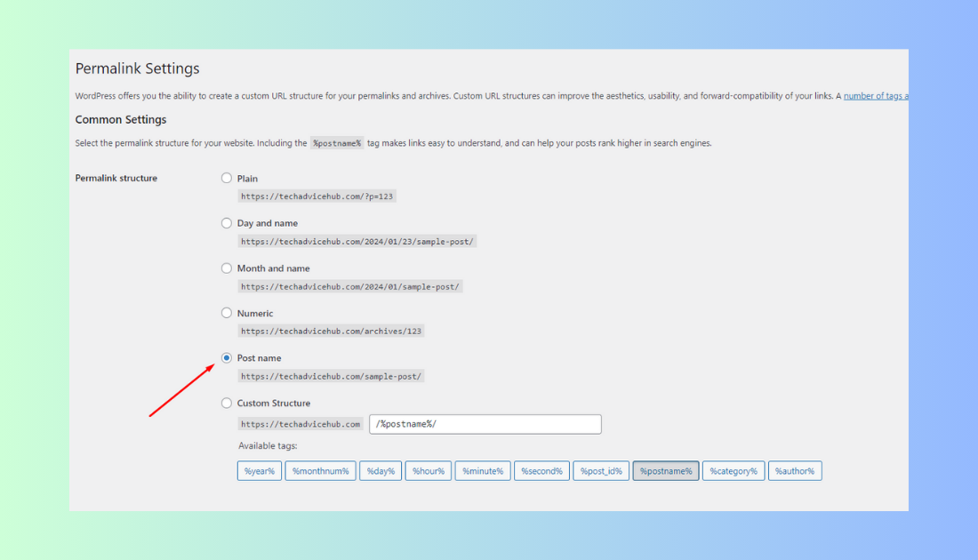Click the Permalink structure label
The width and height of the screenshot is (978, 560).
(x=116, y=179)
